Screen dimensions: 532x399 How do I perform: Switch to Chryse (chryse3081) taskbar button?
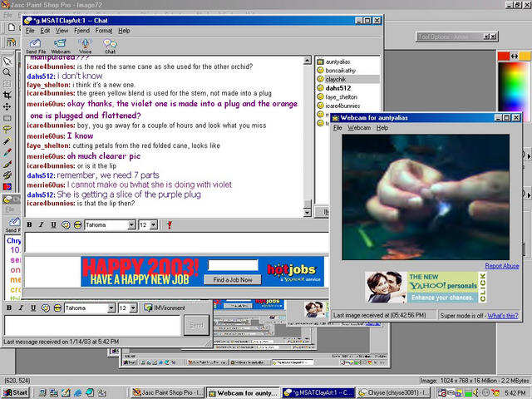pyautogui.click(x=394, y=392)
